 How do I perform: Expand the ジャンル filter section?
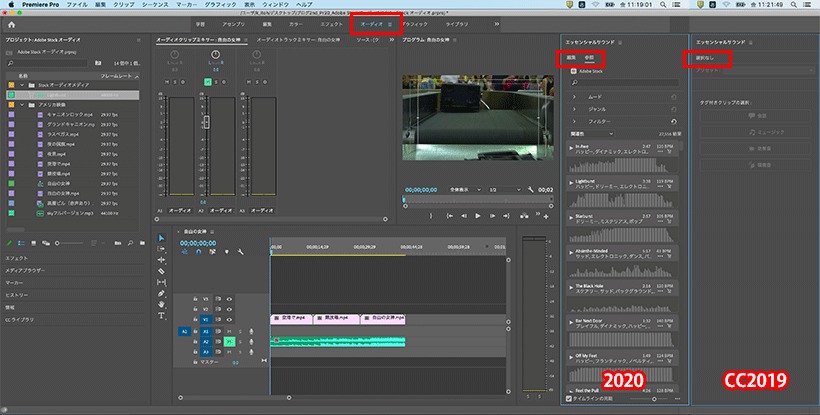[x=574, y=109]
